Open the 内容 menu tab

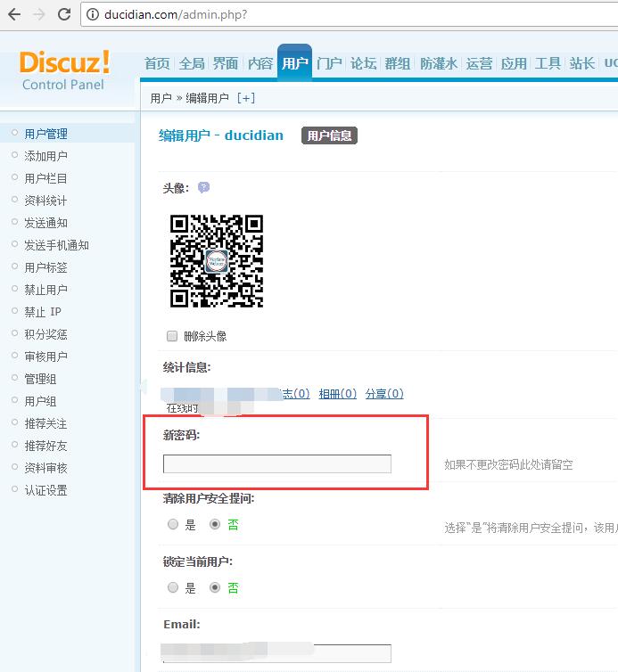(x=260, y=63)
